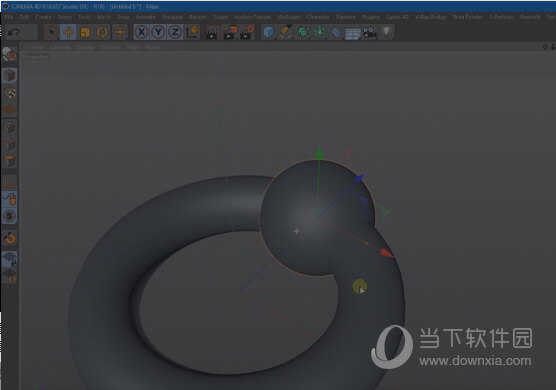Toggle the Y axis lock

click(158, 33)
